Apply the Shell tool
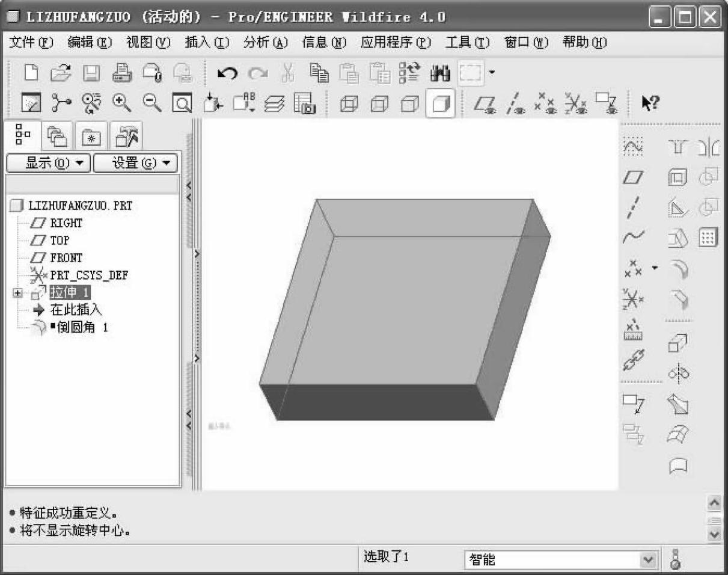 point(678,177)
